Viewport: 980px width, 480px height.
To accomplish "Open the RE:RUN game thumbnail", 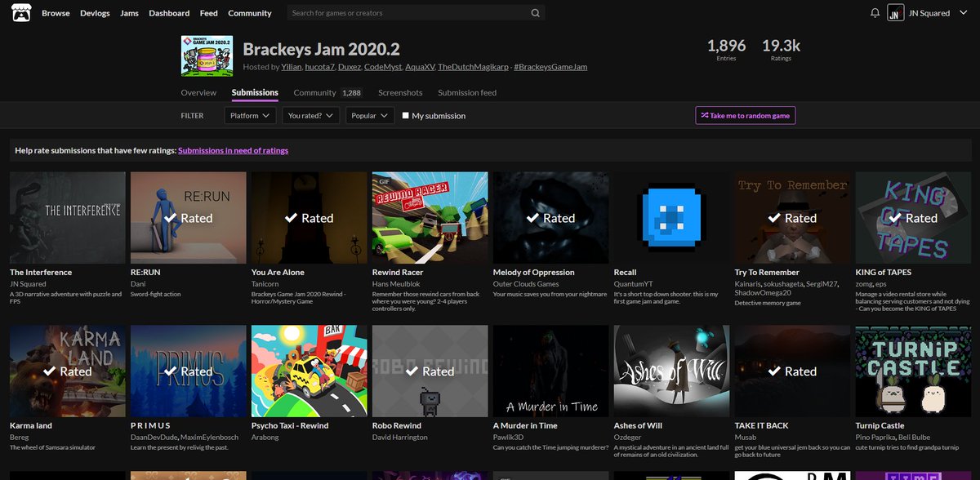I will tap(189, 218).
